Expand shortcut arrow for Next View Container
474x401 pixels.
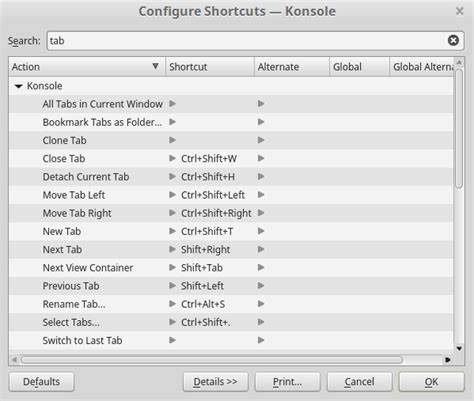pyautogui.click(x=172, y=267)
